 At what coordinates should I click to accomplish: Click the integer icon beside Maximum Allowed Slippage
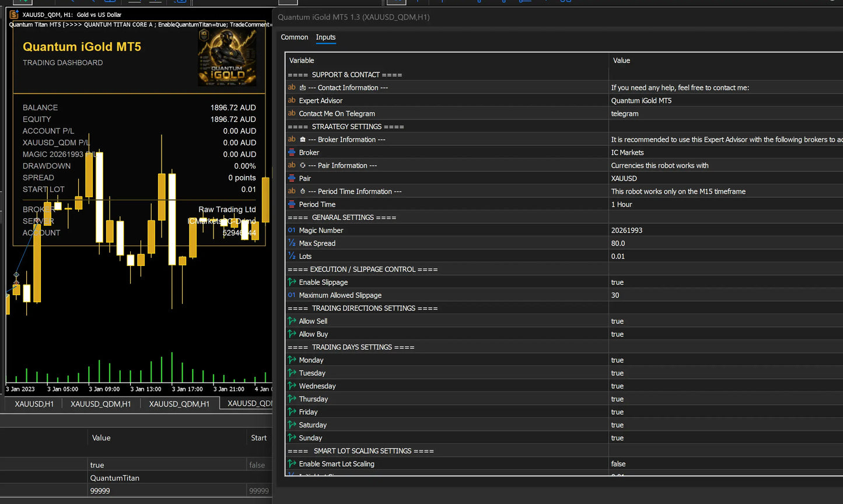pyautogui.click(x=292, y=295)
